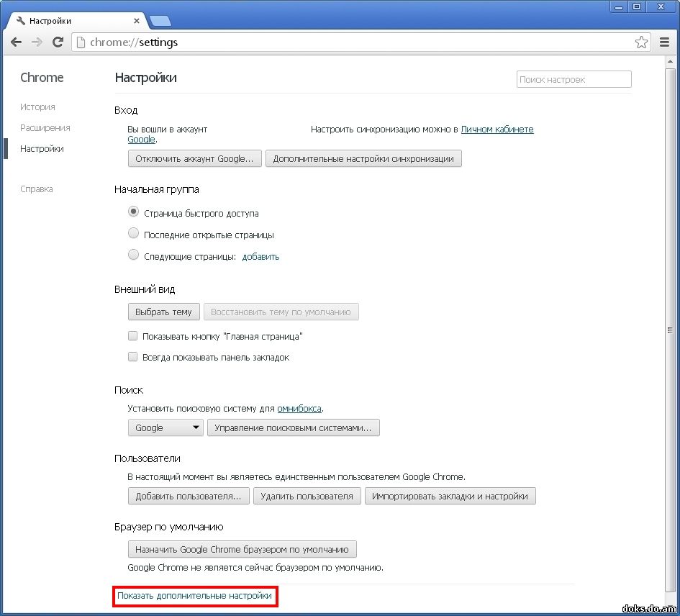Minimize the Chrome window
680x616 pixels.
(x=619, y=6)
